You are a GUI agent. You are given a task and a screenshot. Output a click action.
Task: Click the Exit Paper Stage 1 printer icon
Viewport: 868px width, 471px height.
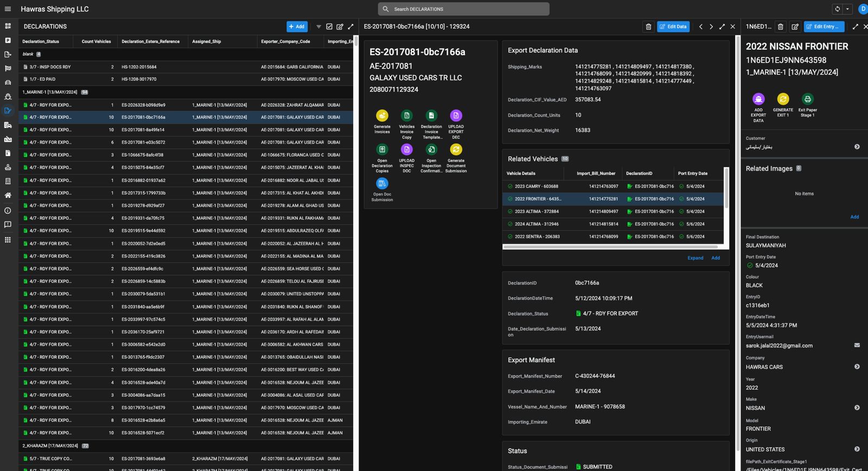(x=807, y=99)
